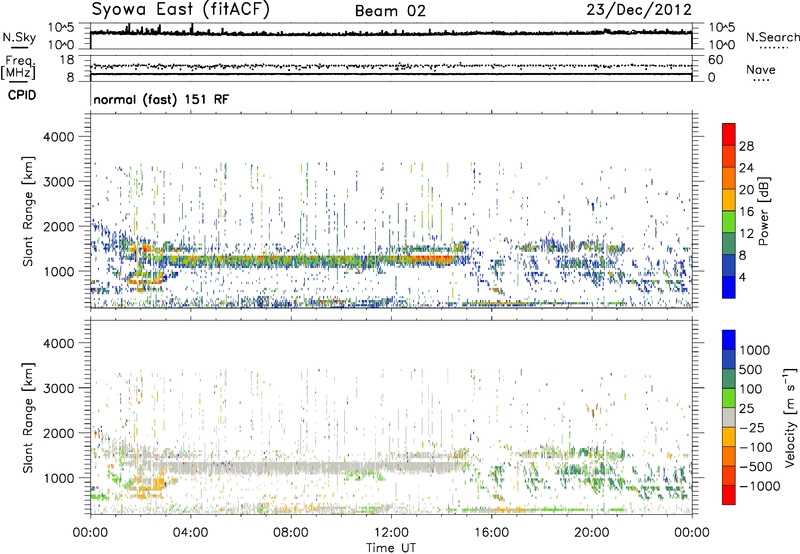Screen dimensions: 800x554
Task: Click the "25" value on Velocity colorbar
Action: tap(746, 409)
